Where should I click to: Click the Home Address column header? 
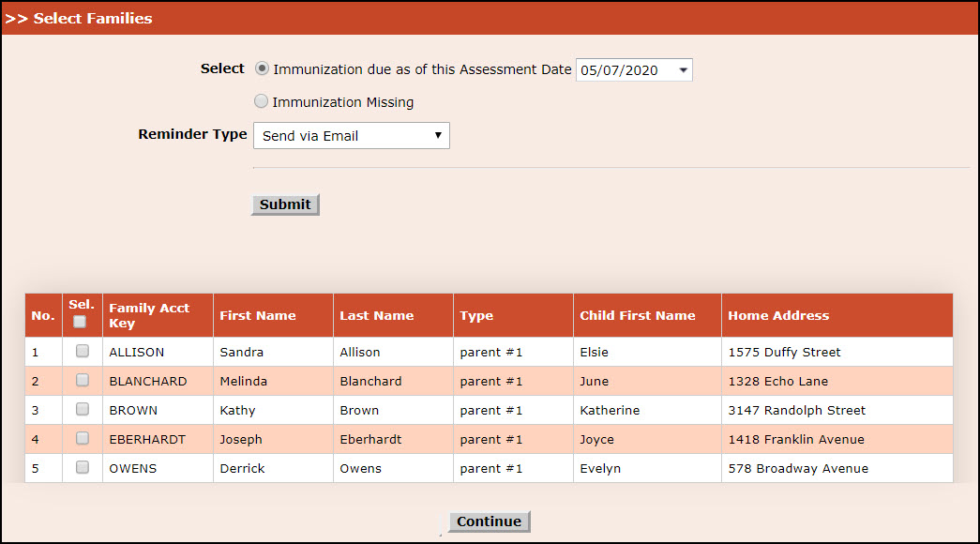click(x=778, y=316)
